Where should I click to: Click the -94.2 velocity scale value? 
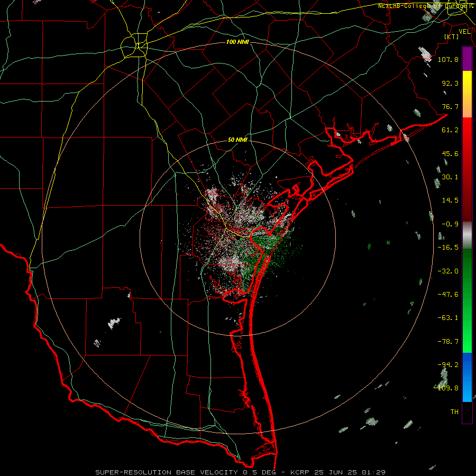click(x=448, y=365)
